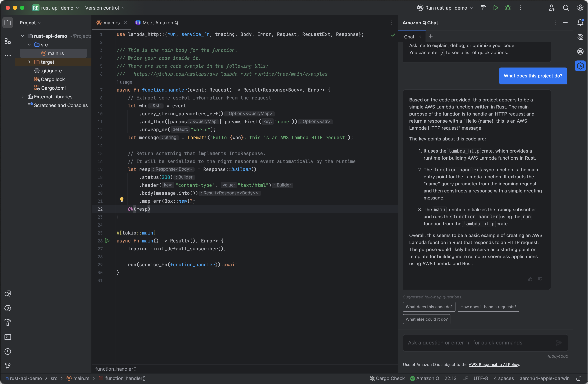Collapse the src folder
This screenshot has width=588, height=384.
coord(29,45)
